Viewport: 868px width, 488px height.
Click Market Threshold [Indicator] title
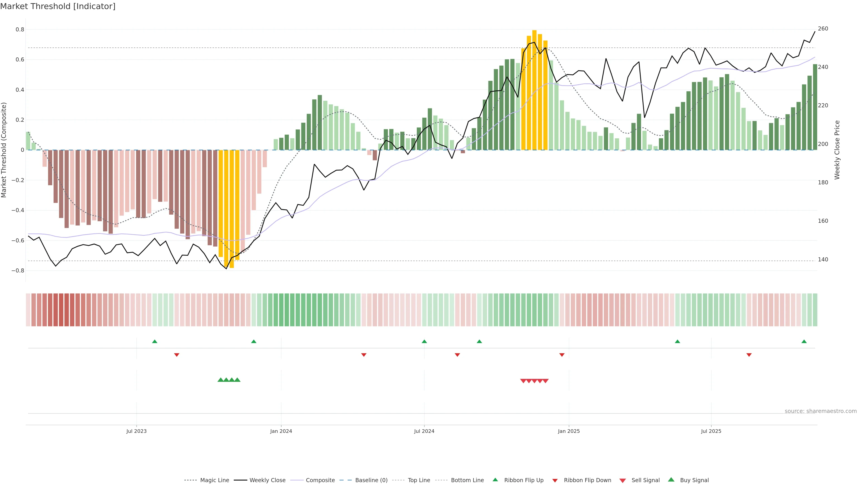point(58,6)
